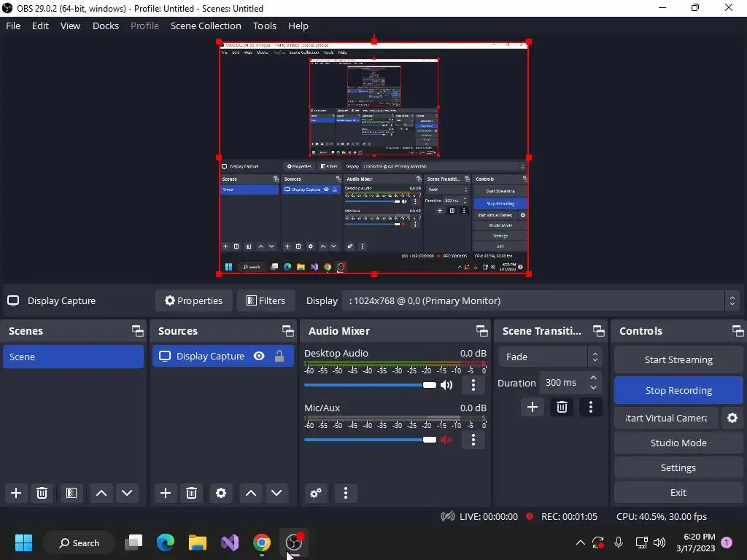This screenshot has width=747, height=560.
Task: Open OBS Studio from taskbar
Action: click(294, 542)
